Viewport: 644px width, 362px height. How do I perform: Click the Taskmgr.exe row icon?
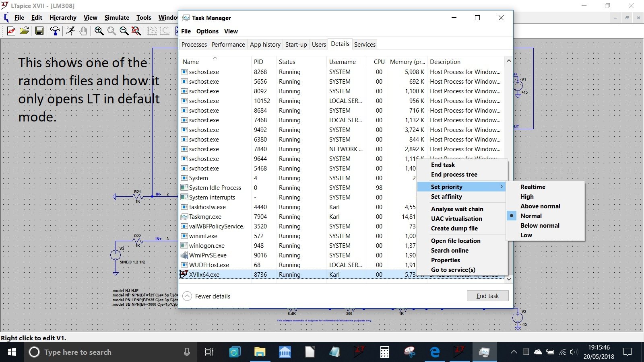[184, 216]
